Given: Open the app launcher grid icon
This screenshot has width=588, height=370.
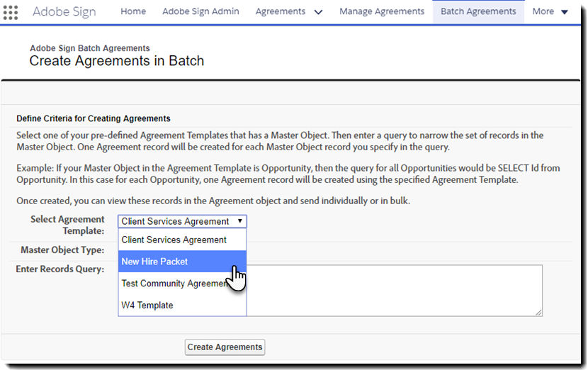Looking at the screenshot, I should point(11,12).
